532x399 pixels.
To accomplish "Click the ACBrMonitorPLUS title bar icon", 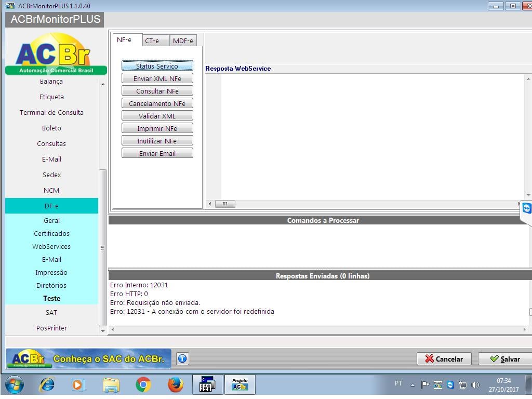I will click(10, 6).
